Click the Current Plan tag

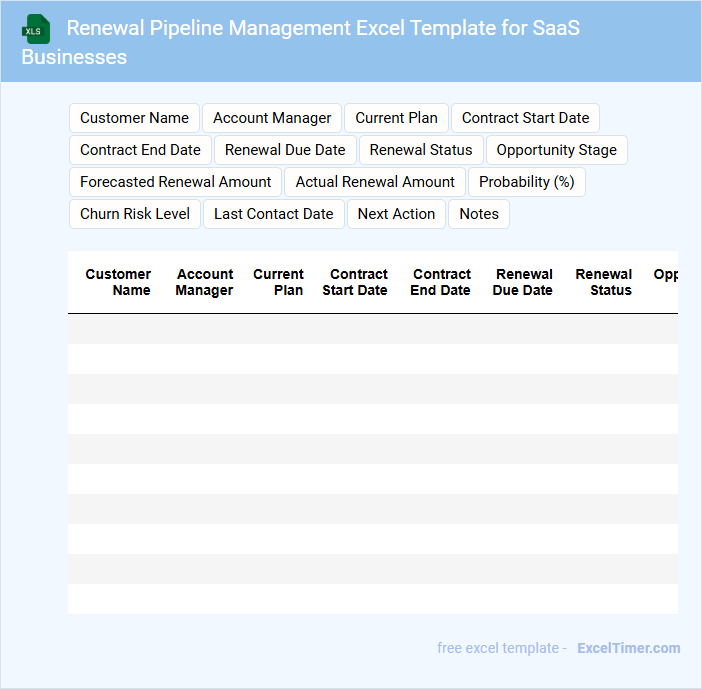tap(396, 118)
